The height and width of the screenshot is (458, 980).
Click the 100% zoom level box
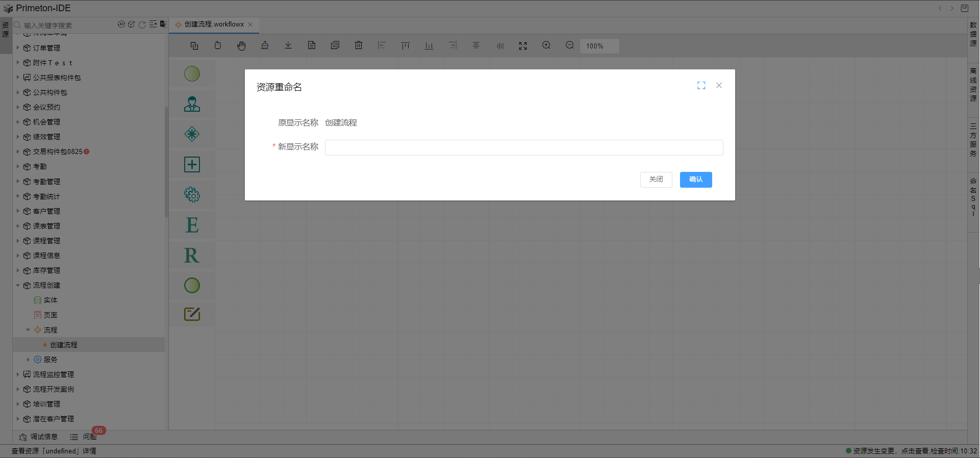tap(599, 46)
